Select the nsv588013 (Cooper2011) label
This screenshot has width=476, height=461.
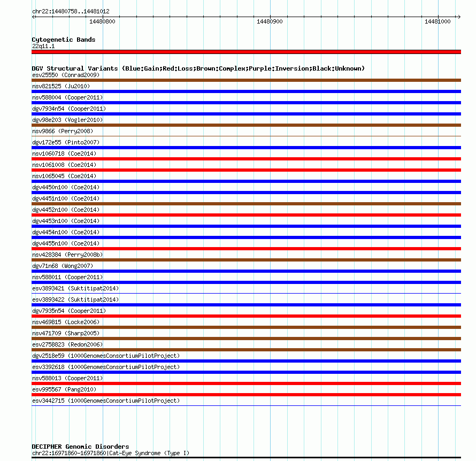tap(67, 378)
